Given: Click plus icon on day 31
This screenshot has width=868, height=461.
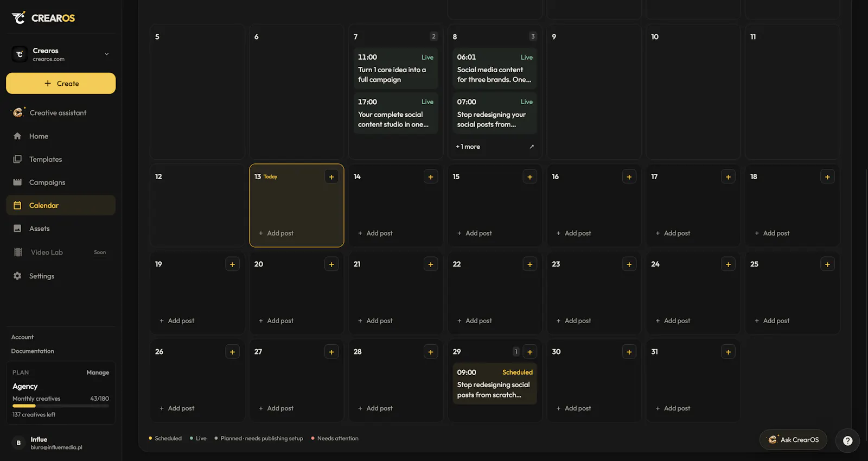Looking at the screenshot, I should 728,352.
